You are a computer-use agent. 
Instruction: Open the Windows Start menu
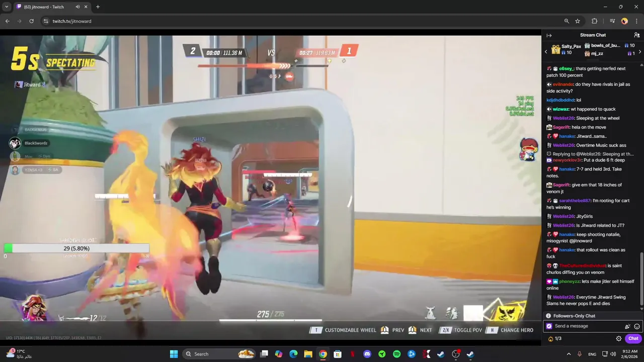[x=174, y=354]
